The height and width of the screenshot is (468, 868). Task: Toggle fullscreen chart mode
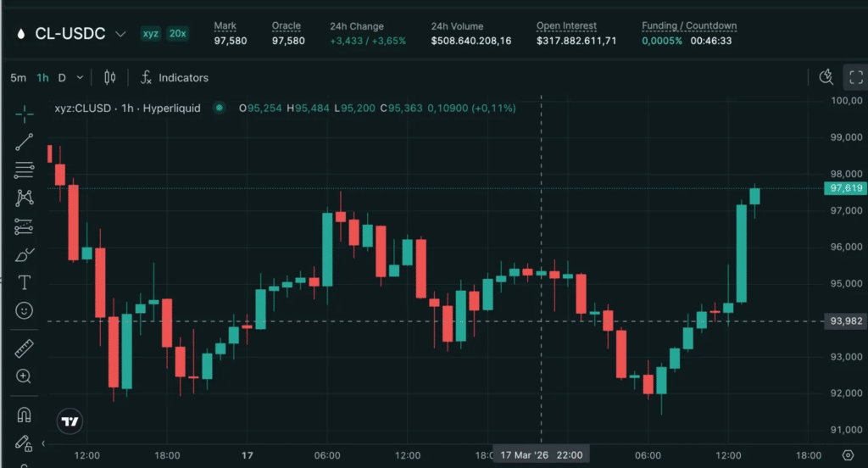point(856,77)
